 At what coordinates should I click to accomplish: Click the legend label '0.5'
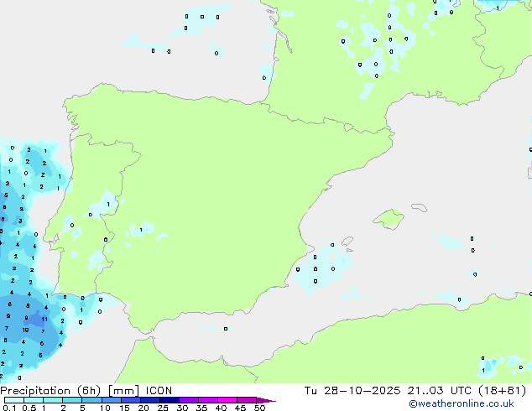click(x=29, y=408)
